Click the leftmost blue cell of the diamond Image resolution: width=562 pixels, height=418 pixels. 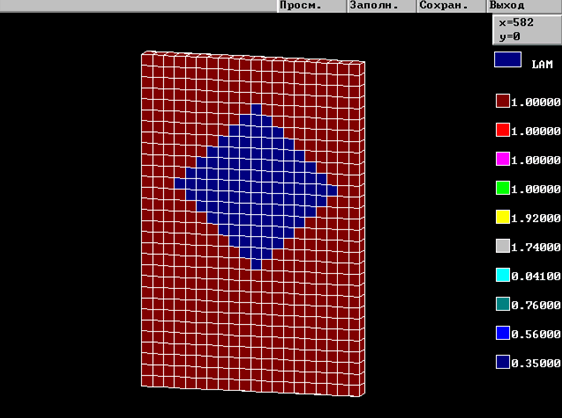[x=180, y=184]
